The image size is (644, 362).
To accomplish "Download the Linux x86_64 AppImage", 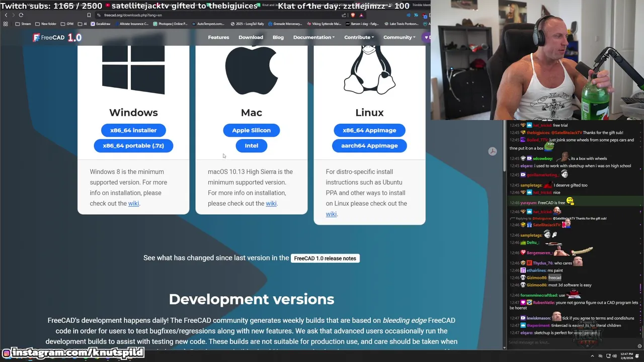I will click(369, 130).
